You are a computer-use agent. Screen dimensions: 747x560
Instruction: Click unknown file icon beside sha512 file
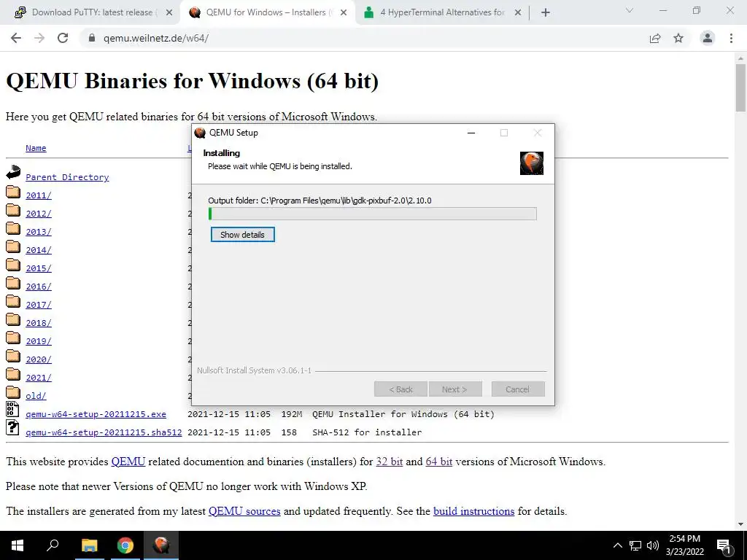[12, 427]
